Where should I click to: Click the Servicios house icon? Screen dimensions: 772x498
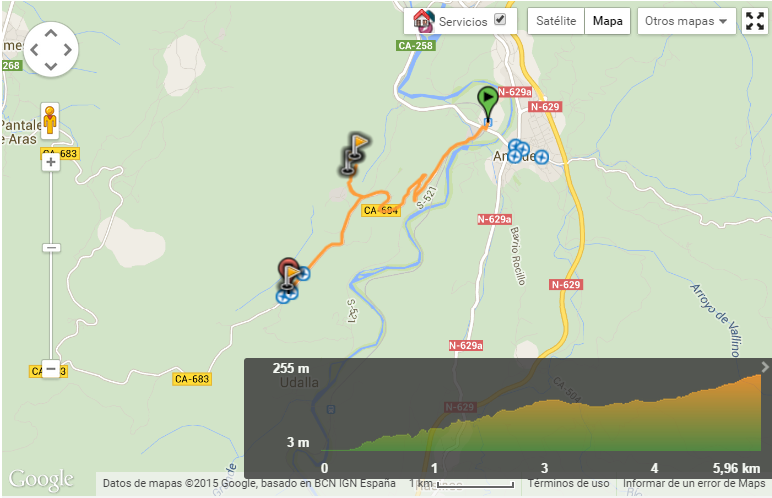pyautogui.click(x=423, y=21)
